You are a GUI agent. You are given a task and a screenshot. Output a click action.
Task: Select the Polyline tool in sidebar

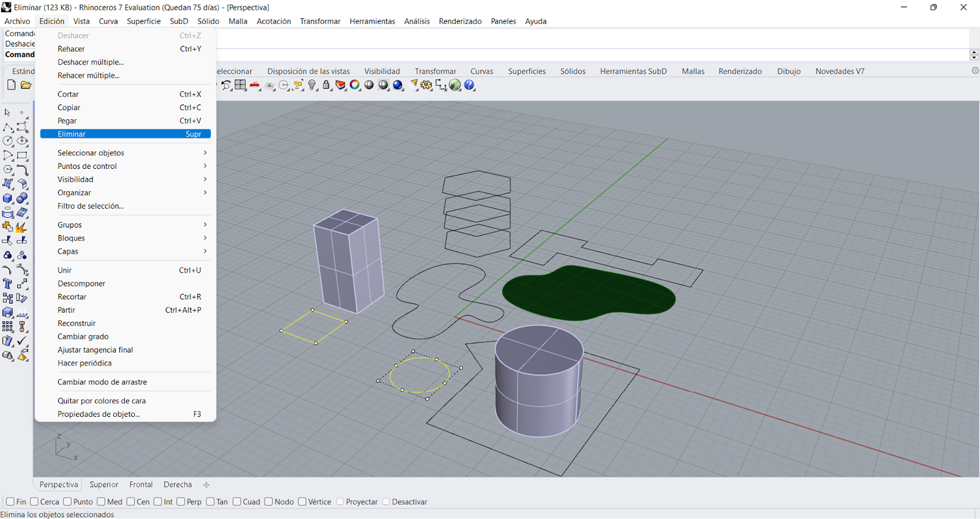[8, 127]
